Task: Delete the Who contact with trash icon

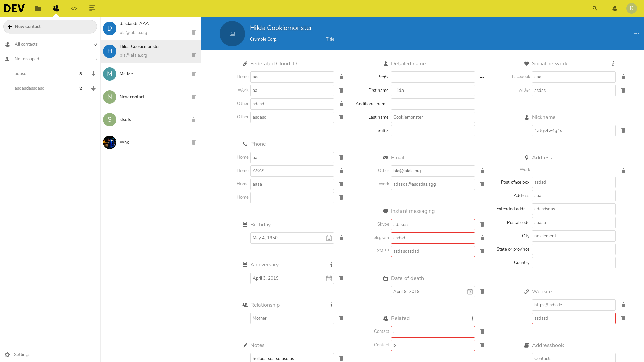Action: tap(194, 142)
